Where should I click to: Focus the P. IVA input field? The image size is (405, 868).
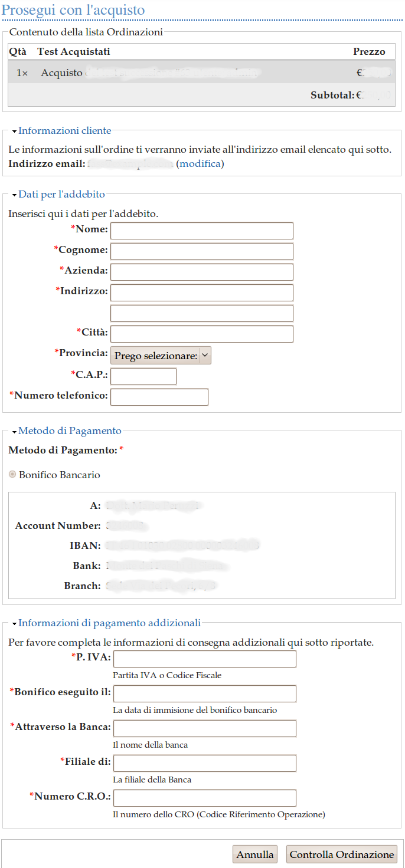(x=204, y=659)
